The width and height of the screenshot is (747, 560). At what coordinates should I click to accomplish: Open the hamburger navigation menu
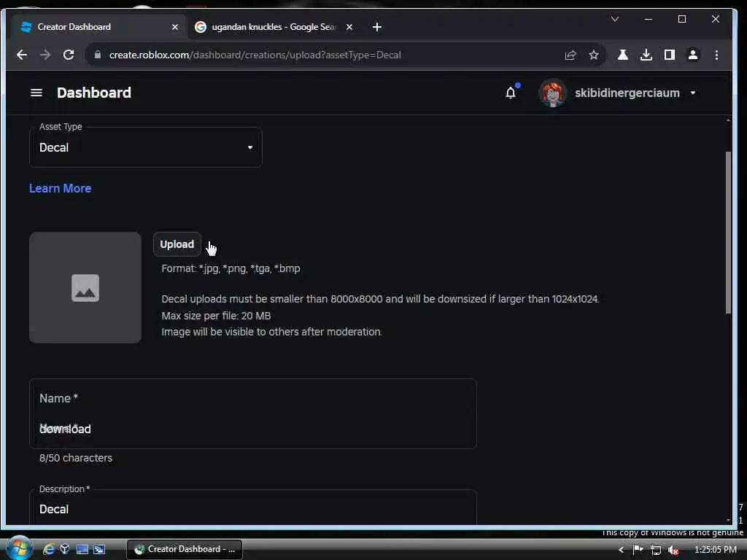(x=36, y=93)
